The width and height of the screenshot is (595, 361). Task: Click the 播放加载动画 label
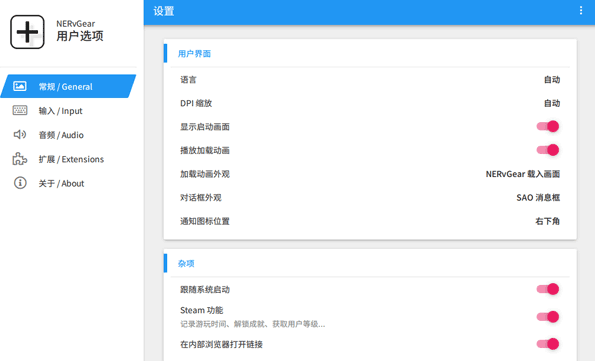point(205,150)
